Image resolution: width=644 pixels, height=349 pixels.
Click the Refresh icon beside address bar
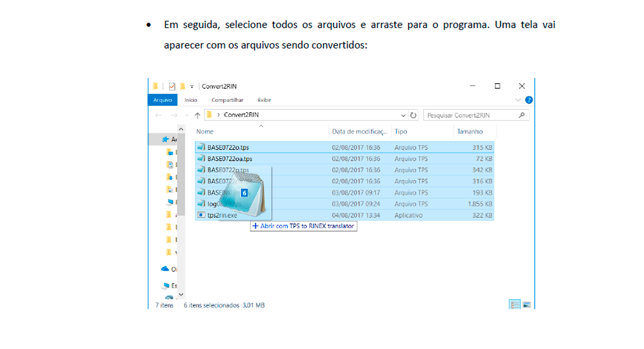(x=413, y=115)
